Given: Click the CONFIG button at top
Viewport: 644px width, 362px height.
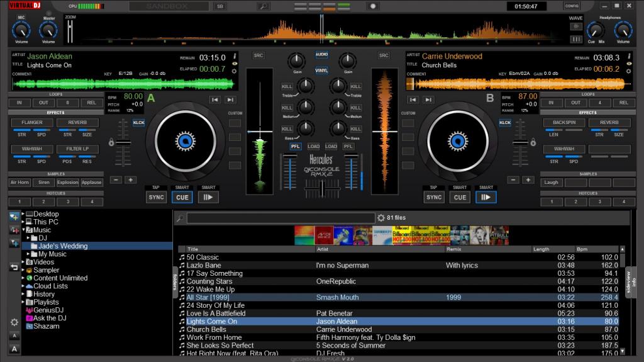Looking at the screenshot, I should pos(572,6).
